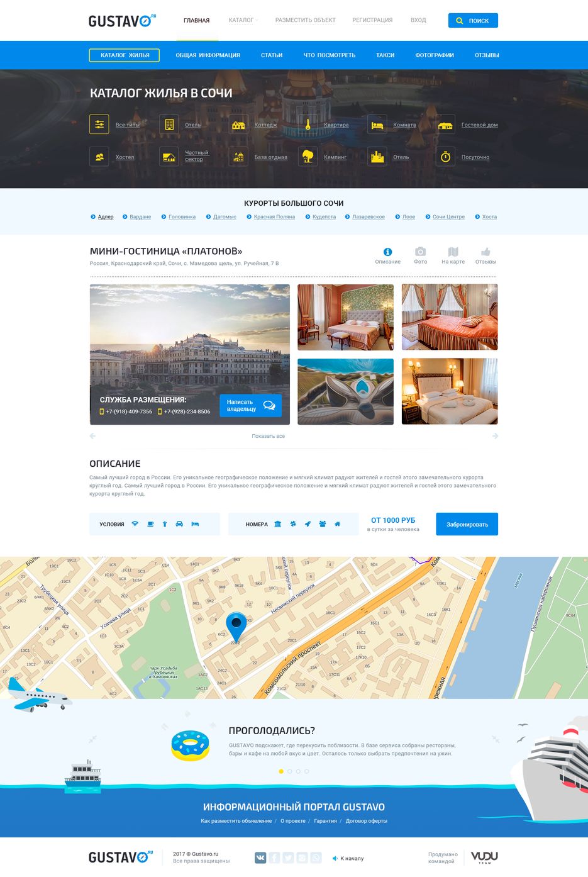The width and height of the screenshot is (588, 877).
Task: Open the Хоста resort link
Action: (489, 216)
